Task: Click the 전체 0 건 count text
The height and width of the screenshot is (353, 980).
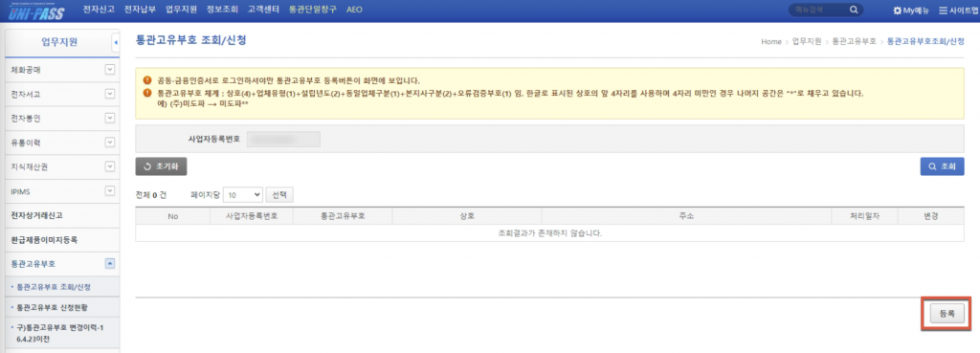Action: [150, 195]
